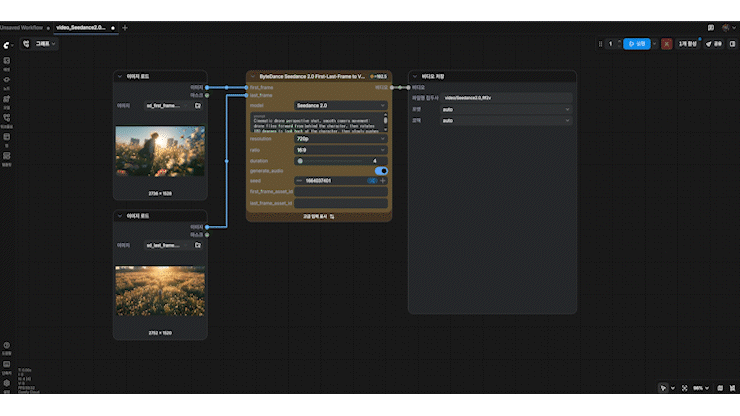Click the help icon in the lower sidebar
Screen dimensions: 740x416
(7, 345)
